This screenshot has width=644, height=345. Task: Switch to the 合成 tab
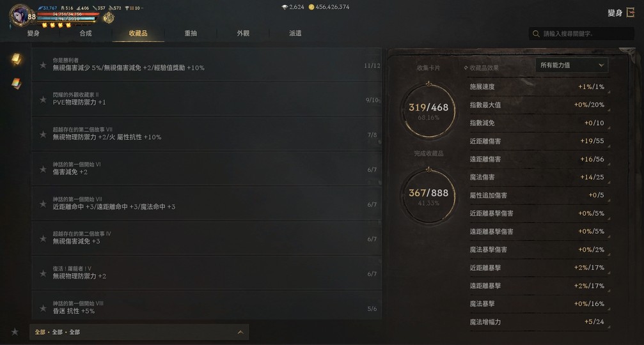click(x=86, y=33)
